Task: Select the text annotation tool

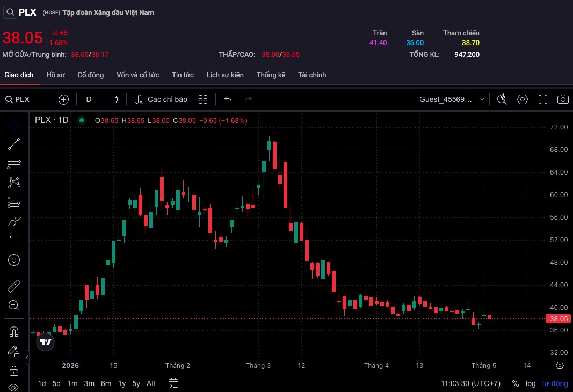Action: coord(14,241)
